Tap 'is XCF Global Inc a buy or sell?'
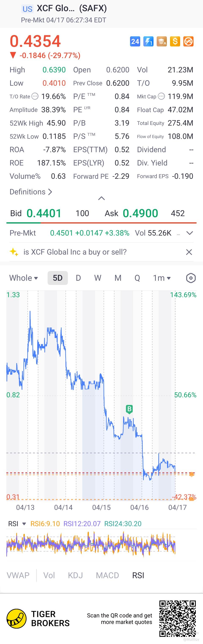 (75, 252)
